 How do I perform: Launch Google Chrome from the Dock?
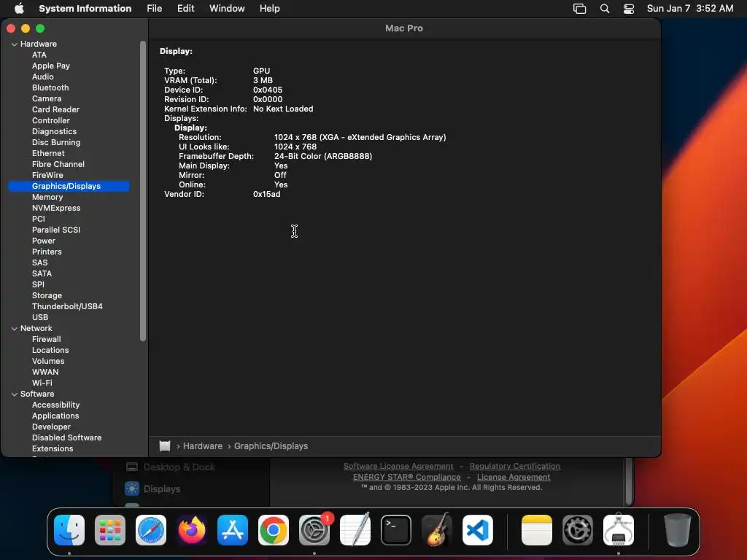[x=274, y=530]
